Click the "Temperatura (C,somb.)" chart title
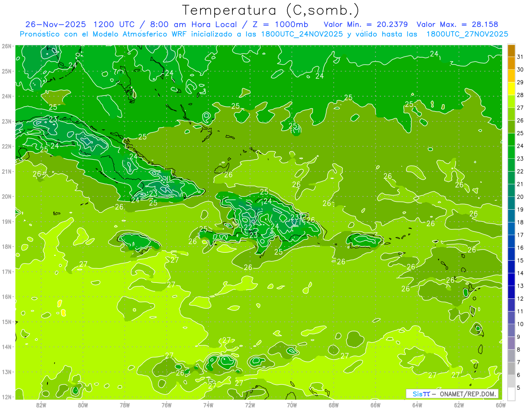Viewport: 532px width, 411px height. pyautogui.click(x=271, y=10)
